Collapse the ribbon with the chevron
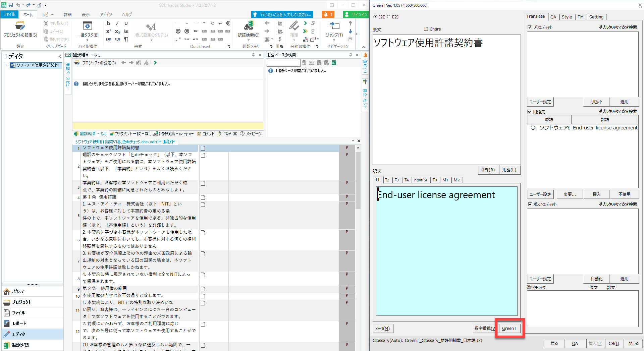Viewport: 644px width, 351px height. pos(364,47)
